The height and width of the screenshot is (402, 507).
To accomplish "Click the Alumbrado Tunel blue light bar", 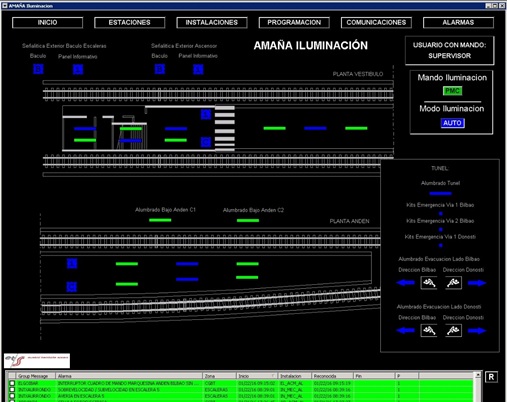I will [x=440, y=193].
